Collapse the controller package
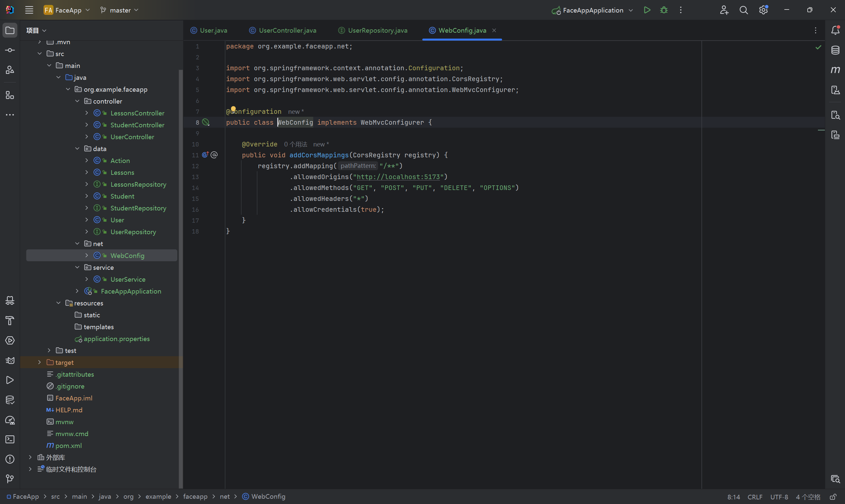 [x=77, y=101]
